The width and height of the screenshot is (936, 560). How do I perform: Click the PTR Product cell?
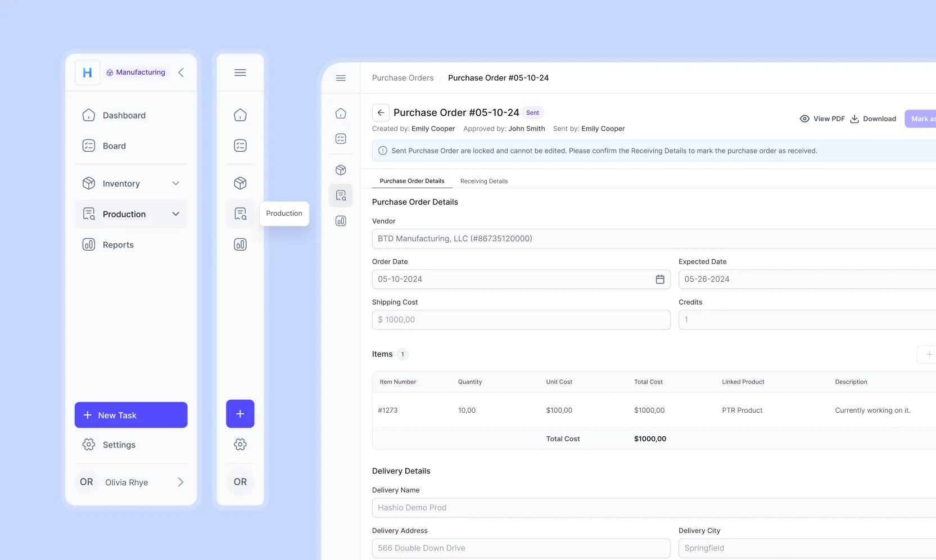click(x=742, y=410)
